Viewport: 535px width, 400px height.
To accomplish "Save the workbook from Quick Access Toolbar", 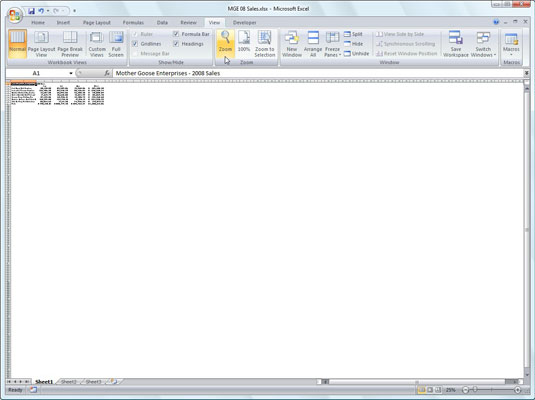I will click(x=31, y=11).
